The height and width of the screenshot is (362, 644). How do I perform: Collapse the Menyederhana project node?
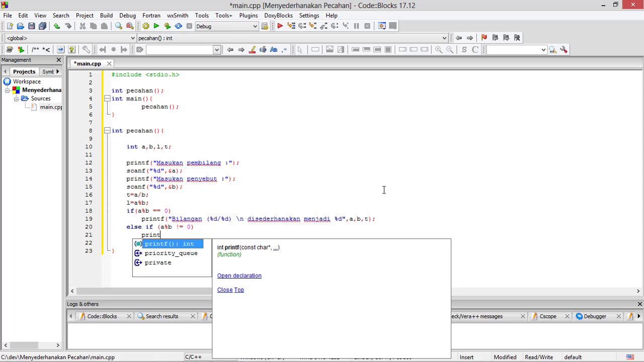point(8,90)
